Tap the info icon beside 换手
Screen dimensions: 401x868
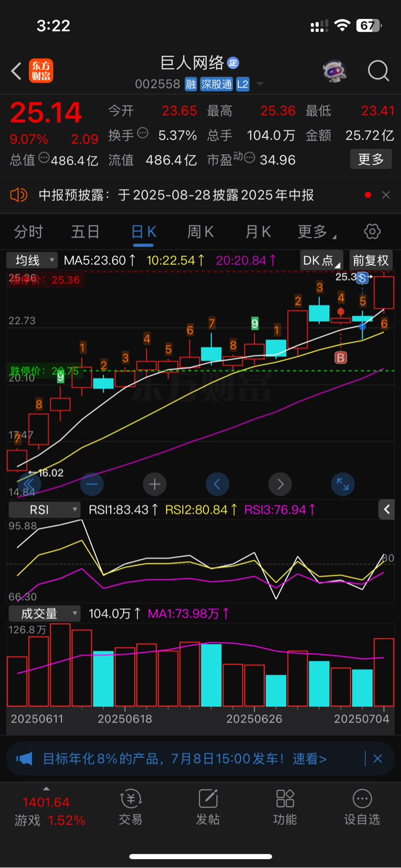[x=143, y=133]
